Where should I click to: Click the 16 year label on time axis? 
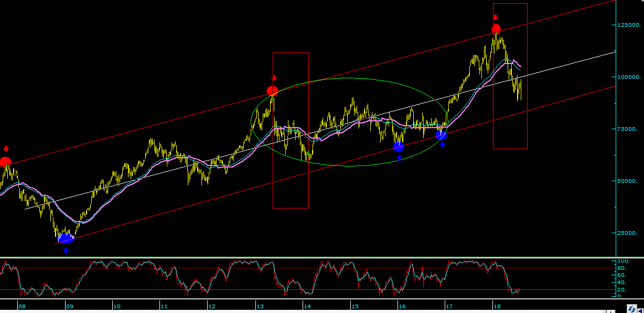pos(402,306)
